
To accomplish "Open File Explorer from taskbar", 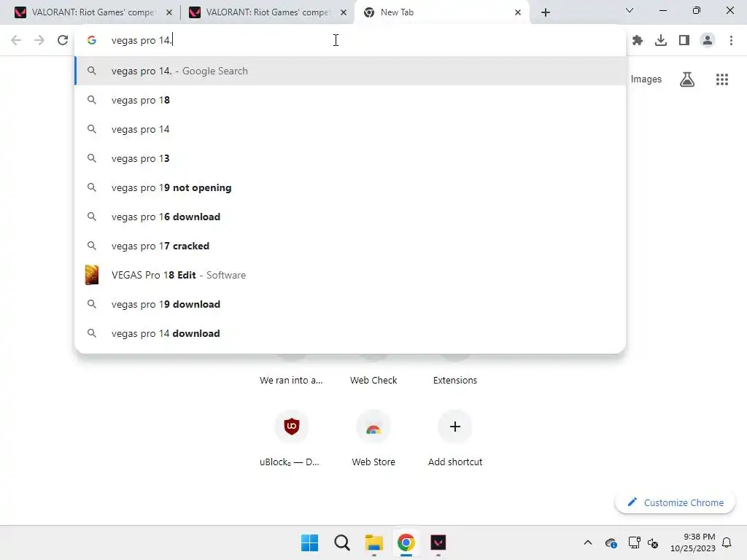I will tap(374, 542).
